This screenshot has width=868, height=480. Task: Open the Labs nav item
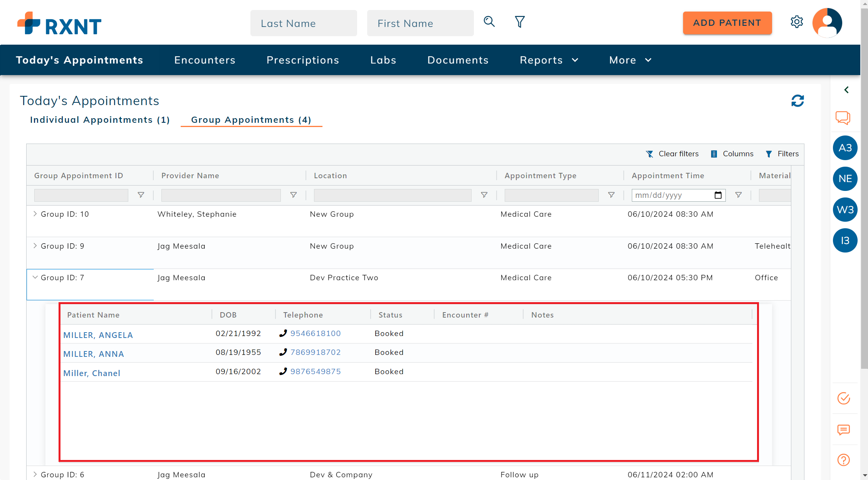pos(383,60)
